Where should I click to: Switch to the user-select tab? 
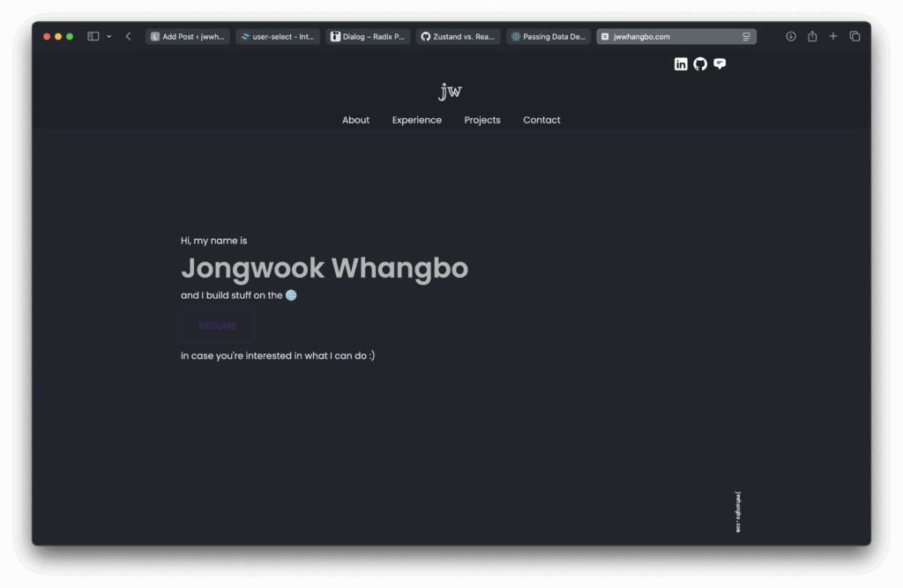coord(278,36)
